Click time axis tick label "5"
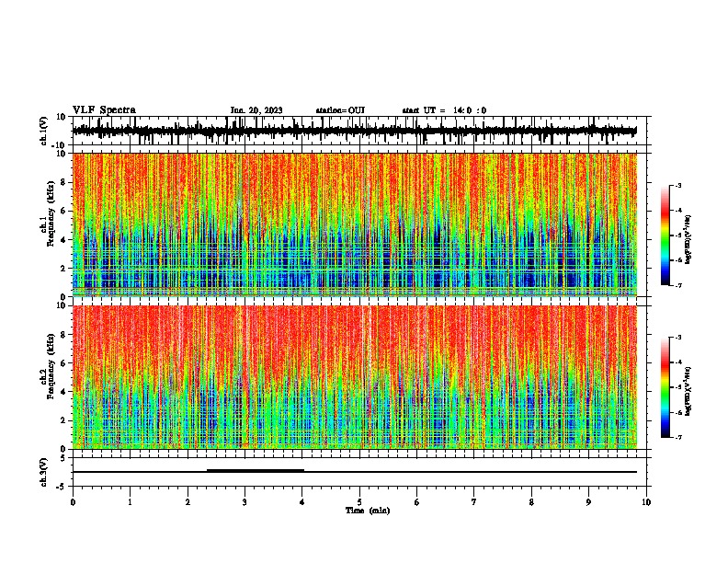Screen dimensions: 728x563 [x=359, y=502]
